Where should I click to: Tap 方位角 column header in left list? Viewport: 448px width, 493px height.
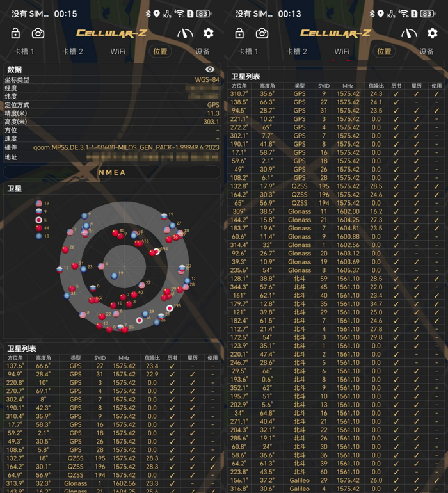15,358
